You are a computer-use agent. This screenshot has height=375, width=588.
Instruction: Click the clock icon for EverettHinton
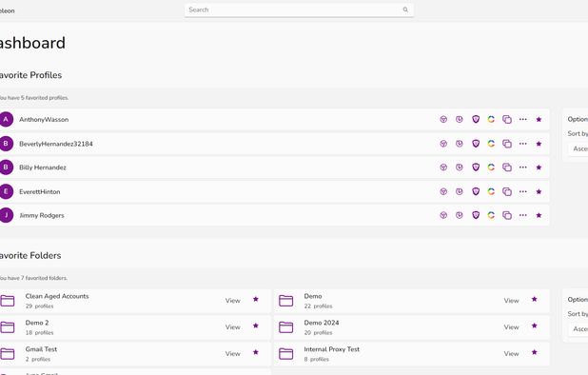pos(460,191)
